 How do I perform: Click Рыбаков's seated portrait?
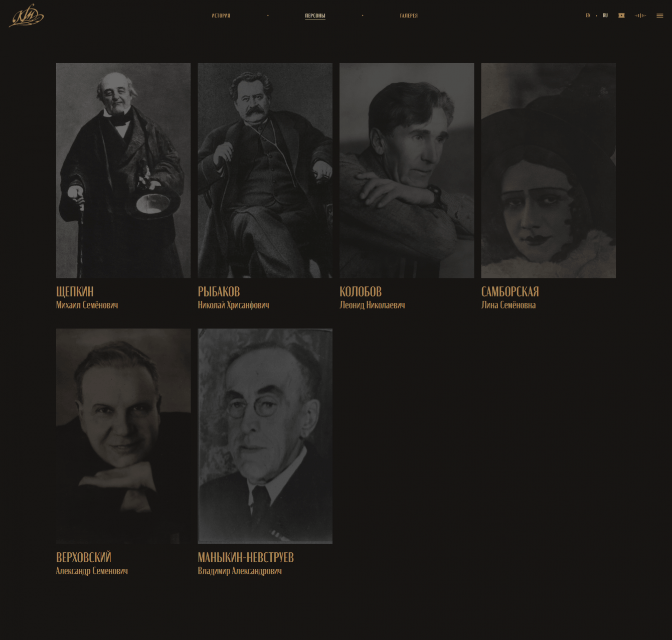point(265,171)
